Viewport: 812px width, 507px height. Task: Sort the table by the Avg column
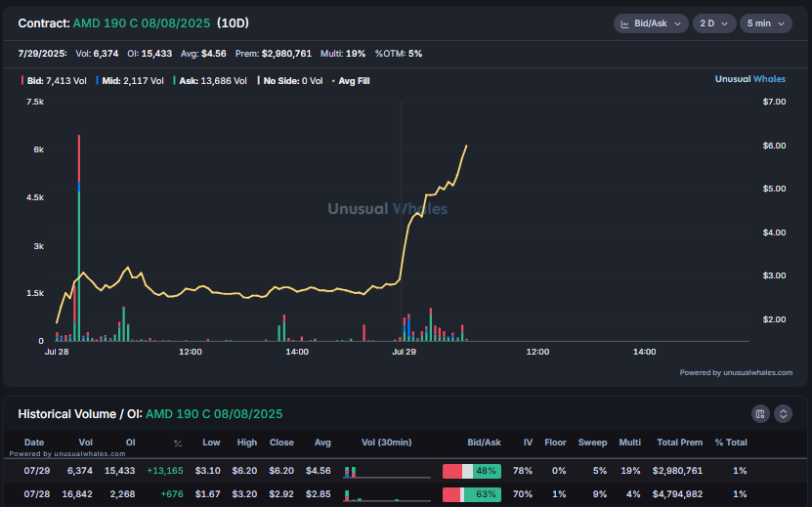pyautogui.click(x=322, y=443)
